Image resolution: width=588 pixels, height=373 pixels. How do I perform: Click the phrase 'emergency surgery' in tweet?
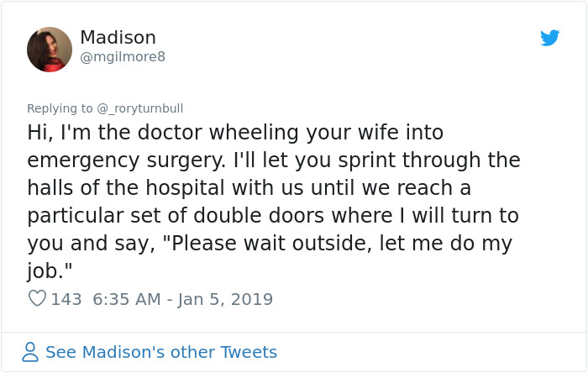[x=131, y=160]
